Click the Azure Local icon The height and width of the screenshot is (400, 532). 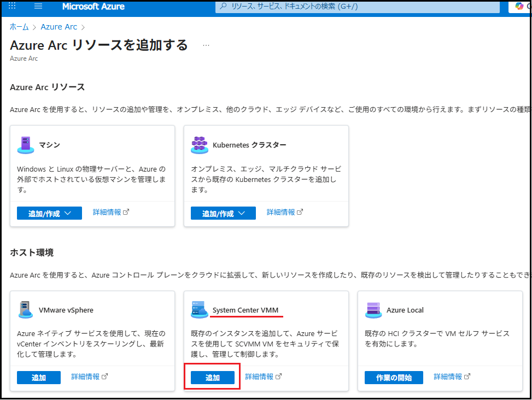[373, 310]
